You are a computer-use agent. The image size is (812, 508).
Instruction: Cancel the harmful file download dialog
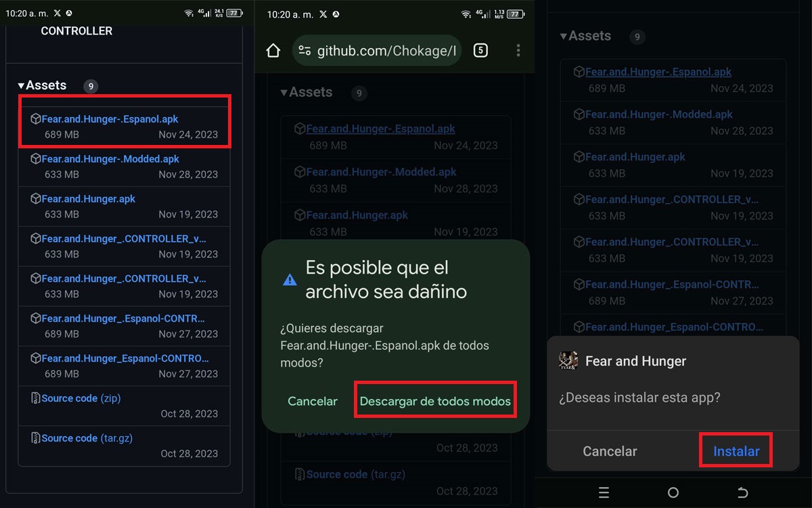[312, 401]
